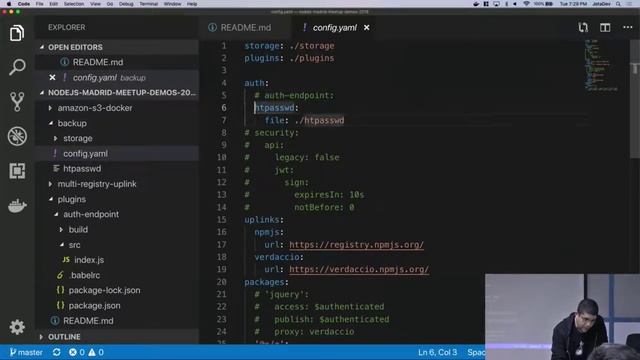Click the synchronize changes icon in status bar
Image resolution: width=640 pixels, height=360 pixels.
pos(57,352)
